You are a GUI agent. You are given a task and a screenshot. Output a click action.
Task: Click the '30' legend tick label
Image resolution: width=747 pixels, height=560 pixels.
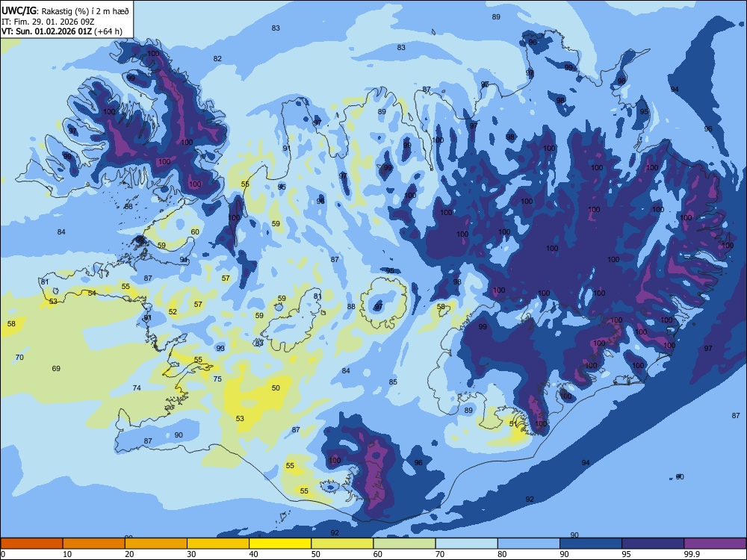[x=191, y=554]
